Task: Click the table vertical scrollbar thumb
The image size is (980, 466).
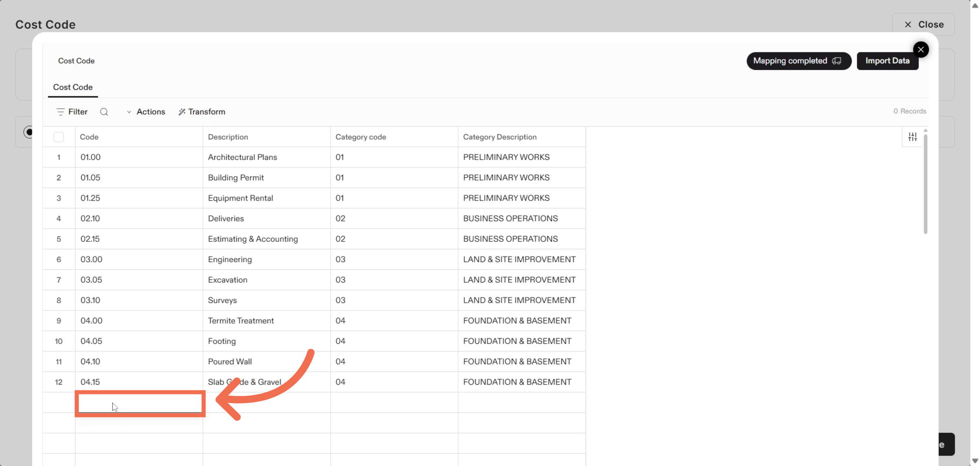Action: pos(925,184)
